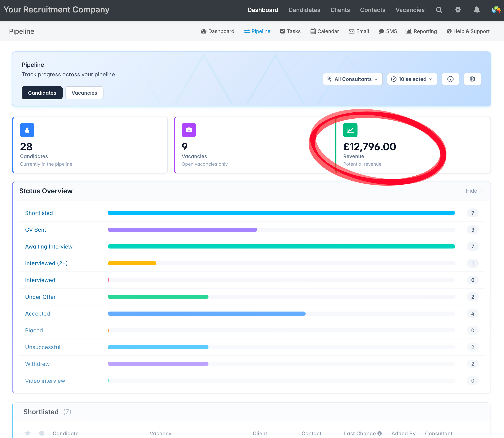Sort by Consultant column header
Image resolution: width=504 pixels, height=438 pixels.
(438, 433)
